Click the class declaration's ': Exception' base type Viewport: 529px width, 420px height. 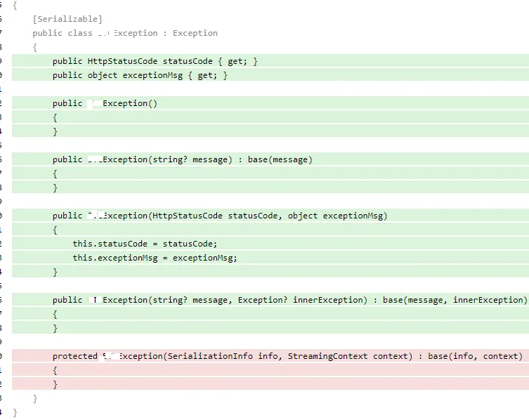(190, 33)
